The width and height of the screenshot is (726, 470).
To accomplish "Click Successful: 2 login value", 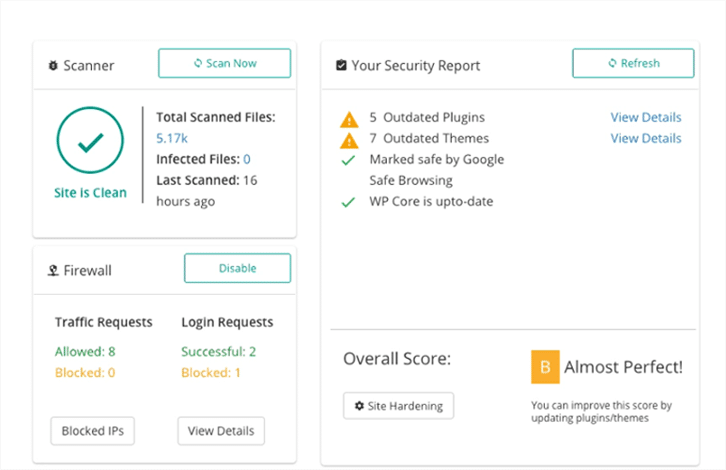I will click(x=219, y=351).
